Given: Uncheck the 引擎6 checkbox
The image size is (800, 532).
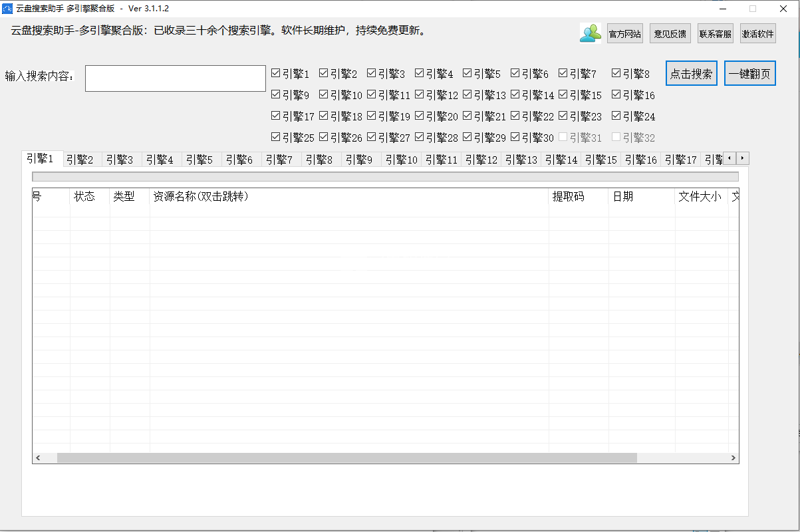Looking at the screenshot, I should tap(515, 73).
